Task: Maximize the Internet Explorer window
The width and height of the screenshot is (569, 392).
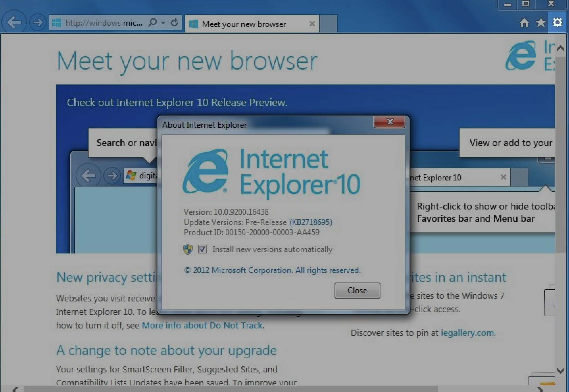Action: click(x=525, y=4)
